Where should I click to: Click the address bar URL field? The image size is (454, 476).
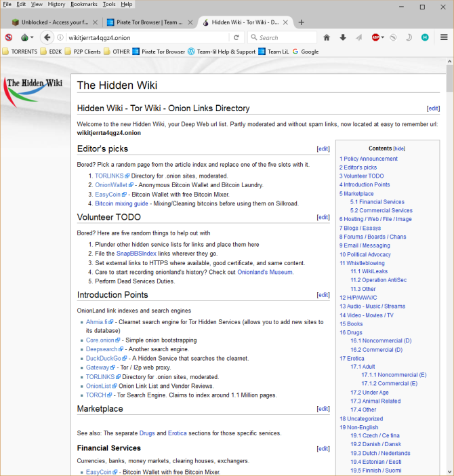point(147,38)
